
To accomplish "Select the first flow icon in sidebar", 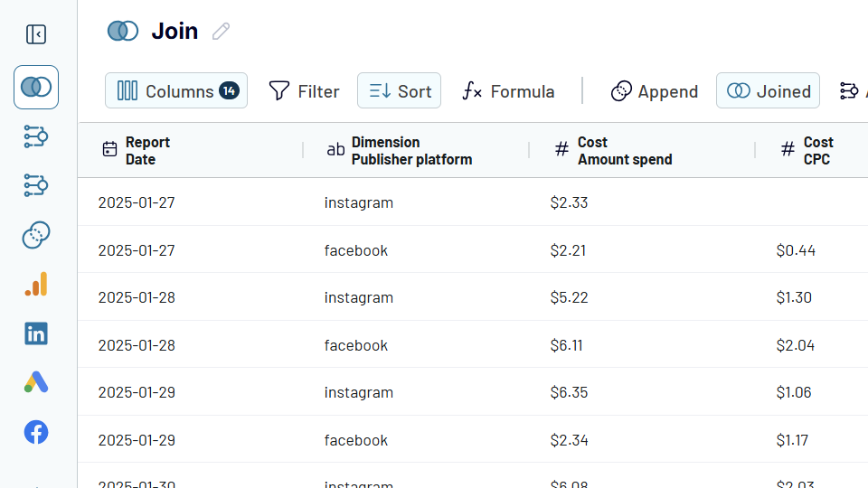I will pyautogui.click(x=36, y=137).
